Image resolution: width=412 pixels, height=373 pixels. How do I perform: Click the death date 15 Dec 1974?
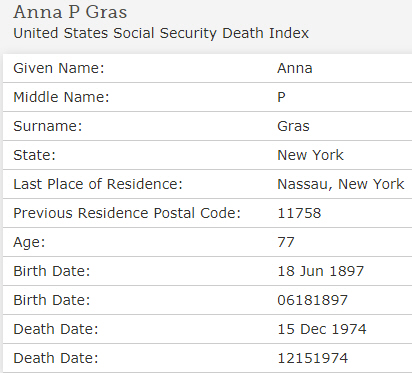(322, 329)
